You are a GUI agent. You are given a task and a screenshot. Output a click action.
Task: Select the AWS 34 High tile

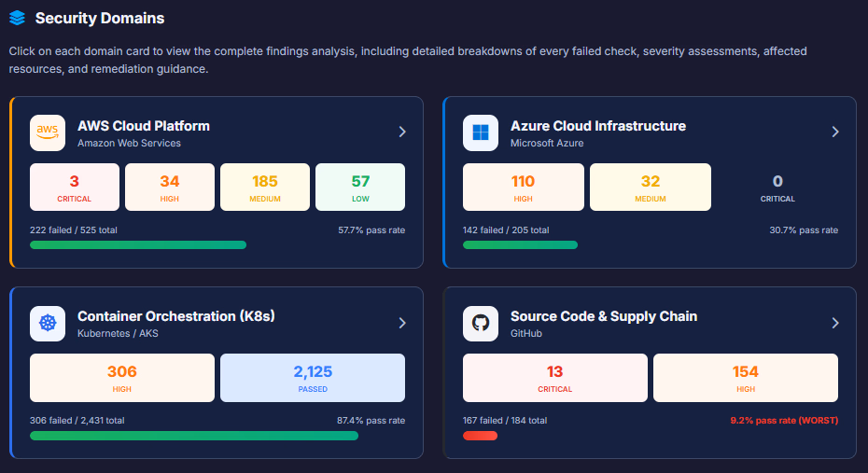click(169, 187)
